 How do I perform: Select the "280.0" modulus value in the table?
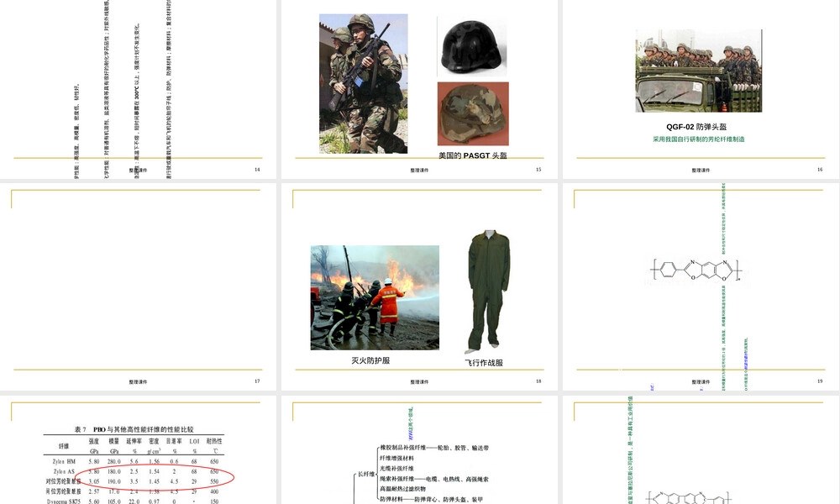pos(114,461)
